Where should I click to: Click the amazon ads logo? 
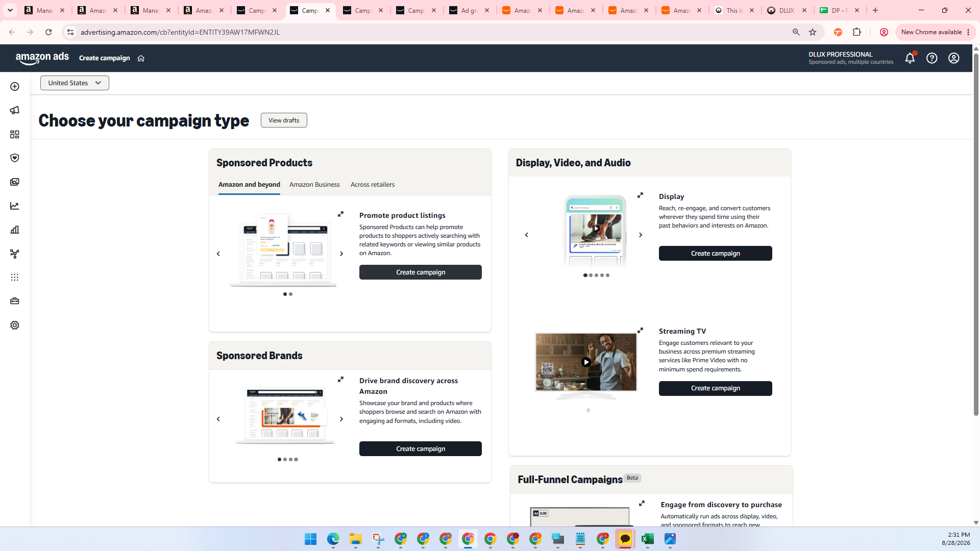[x=42, y=58]
